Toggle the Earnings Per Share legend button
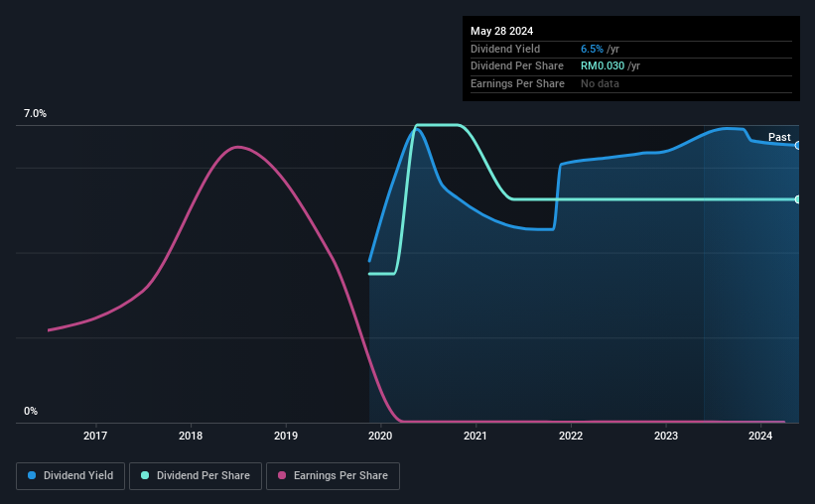815x504 pixels. click(x=333, y=475)
